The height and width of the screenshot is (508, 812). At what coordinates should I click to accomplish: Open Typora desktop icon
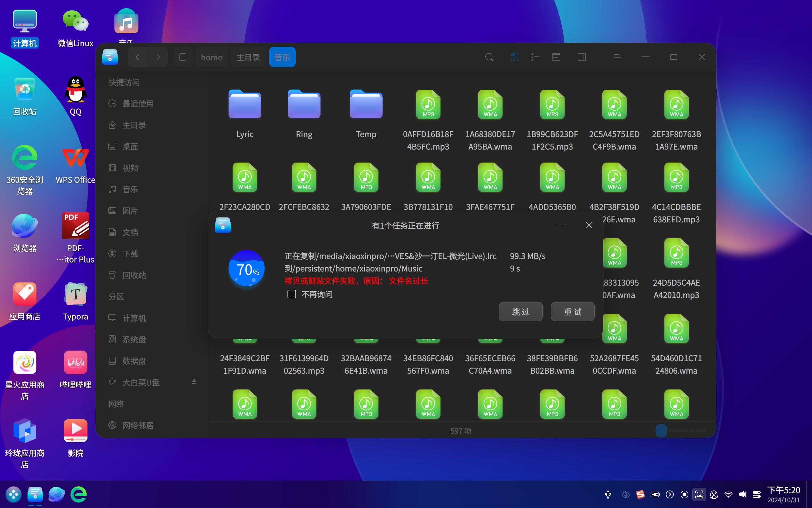click(x=75, y=301)
